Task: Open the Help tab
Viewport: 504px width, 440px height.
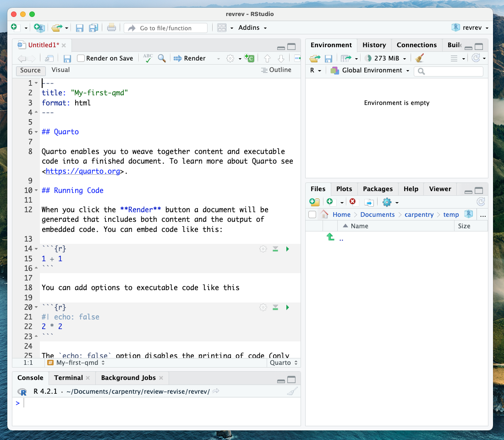Action: coord(411,189)
